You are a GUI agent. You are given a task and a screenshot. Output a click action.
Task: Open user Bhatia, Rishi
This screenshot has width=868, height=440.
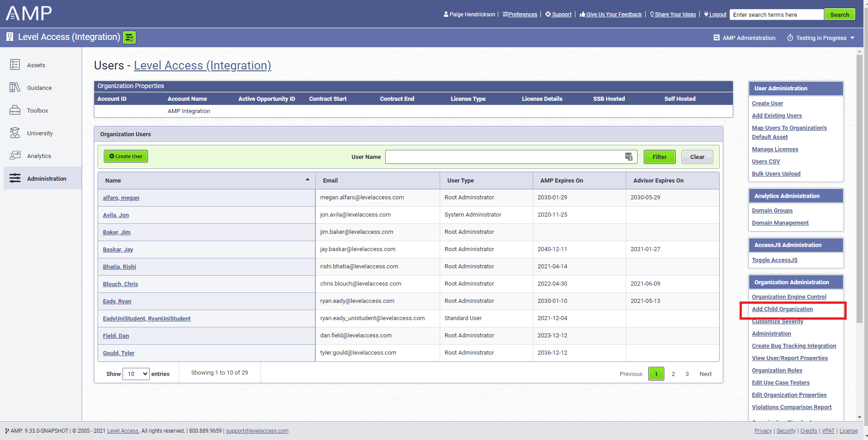pos(119,267)
